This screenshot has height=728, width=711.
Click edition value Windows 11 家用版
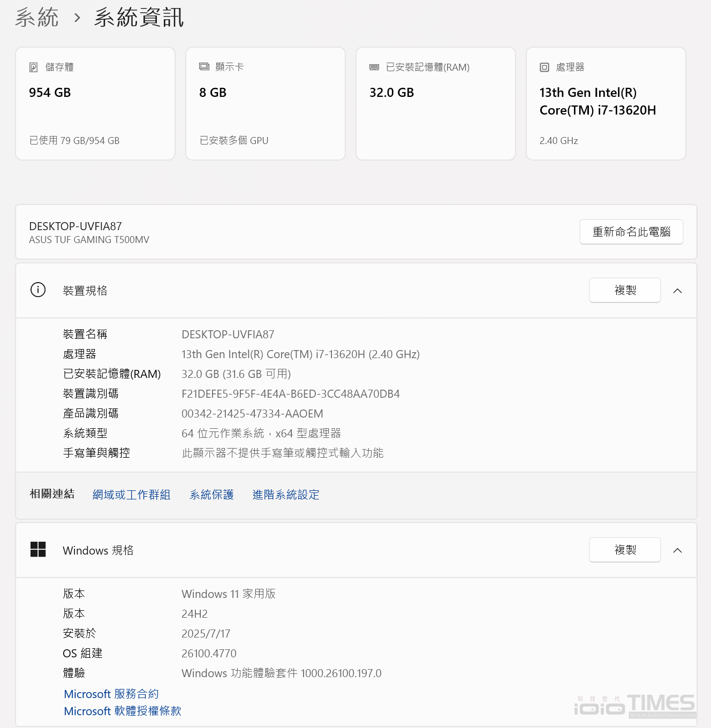click(x=229, y=594)
